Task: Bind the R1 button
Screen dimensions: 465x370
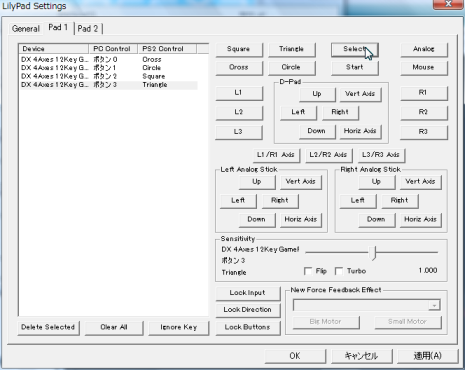Action: pos(424,93)
